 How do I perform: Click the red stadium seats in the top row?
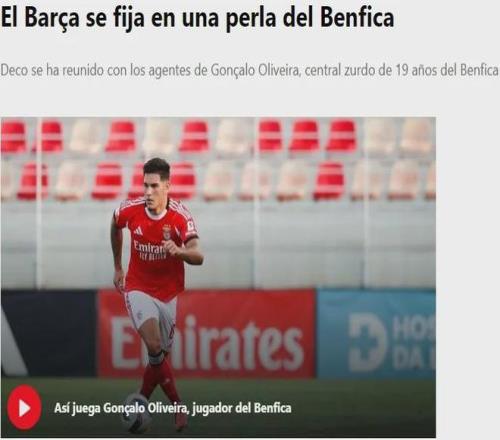tap(217, 137)
